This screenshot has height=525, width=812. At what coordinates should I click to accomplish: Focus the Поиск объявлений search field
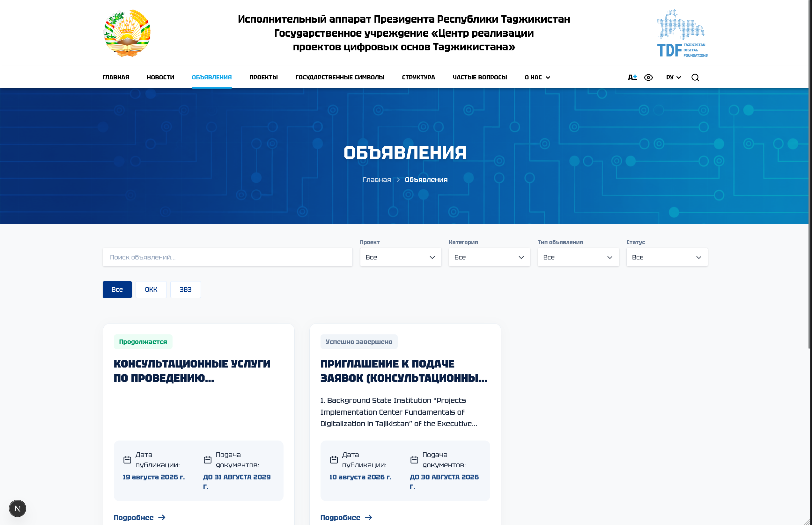click(227, 257)
